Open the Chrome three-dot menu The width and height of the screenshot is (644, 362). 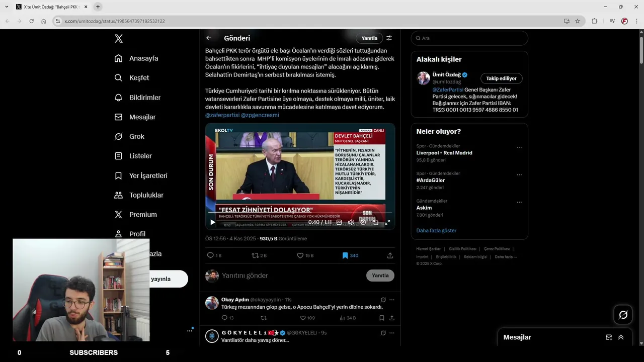click(x=636, y=21)
